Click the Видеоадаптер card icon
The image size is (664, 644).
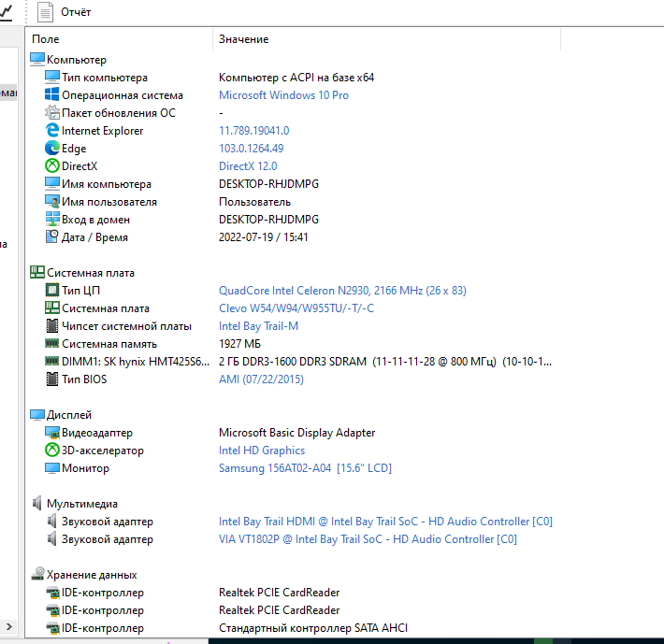pyautogui.click(x=52, y=433)
